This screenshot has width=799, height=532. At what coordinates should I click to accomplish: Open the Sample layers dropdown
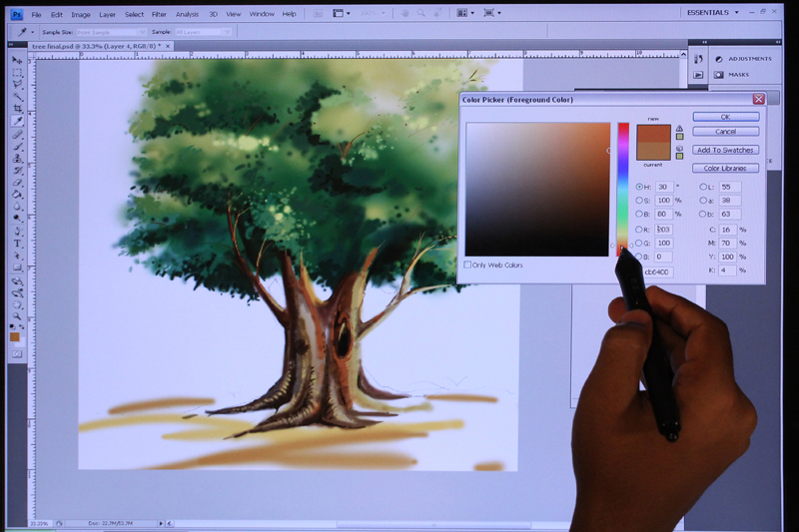(x=203, y=32)
